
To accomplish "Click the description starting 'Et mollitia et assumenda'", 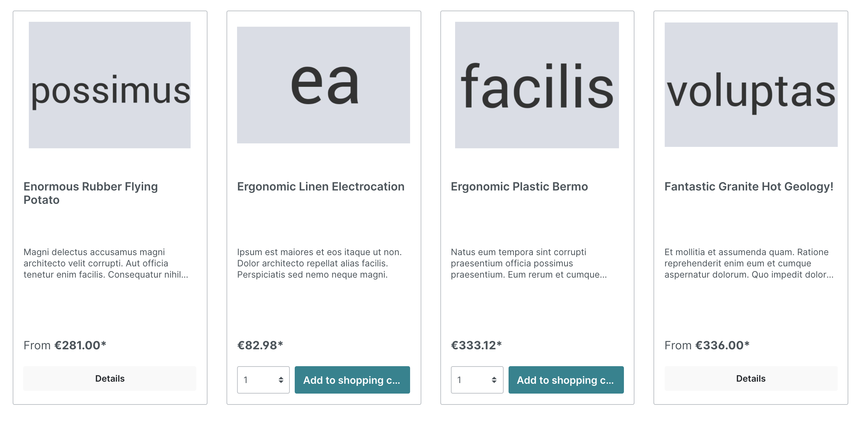I will [749, 263].
